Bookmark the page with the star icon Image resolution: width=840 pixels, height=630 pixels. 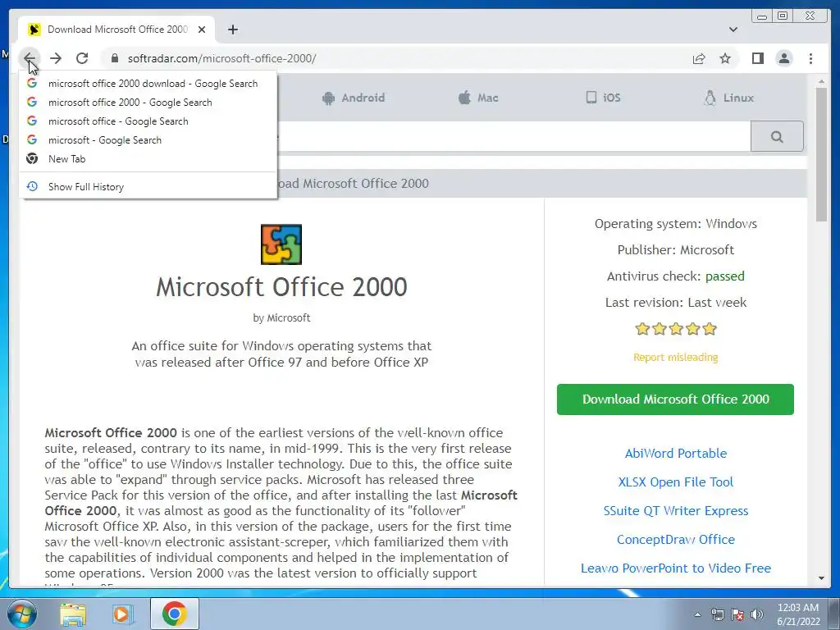725,58
